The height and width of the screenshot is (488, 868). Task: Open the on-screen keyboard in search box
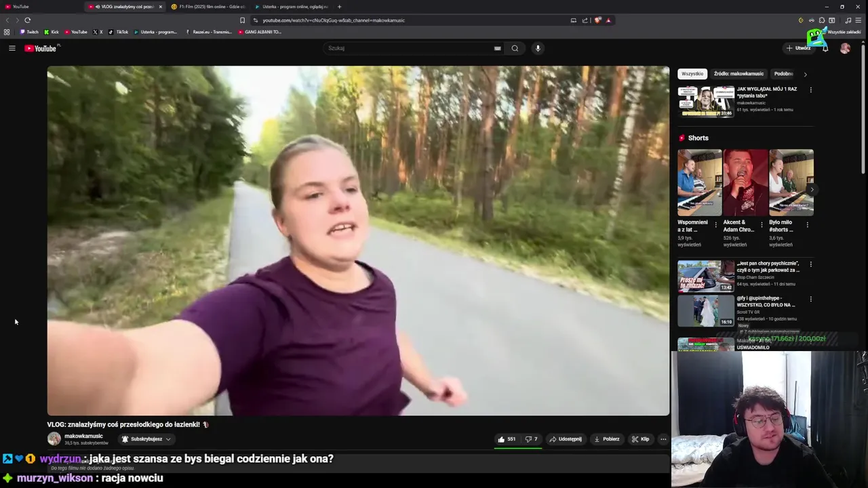tap(497, 48)
